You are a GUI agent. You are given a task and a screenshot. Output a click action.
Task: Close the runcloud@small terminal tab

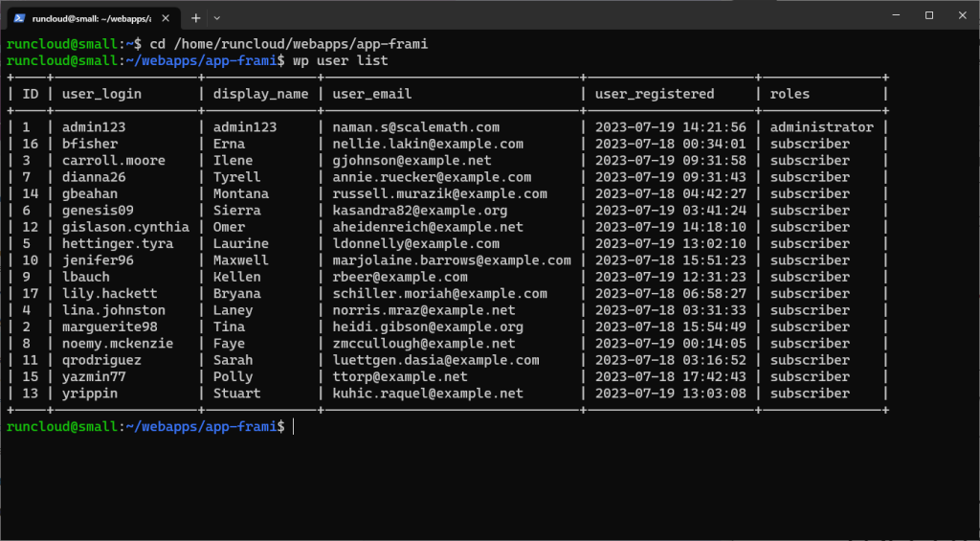click(x=166, y=18)
